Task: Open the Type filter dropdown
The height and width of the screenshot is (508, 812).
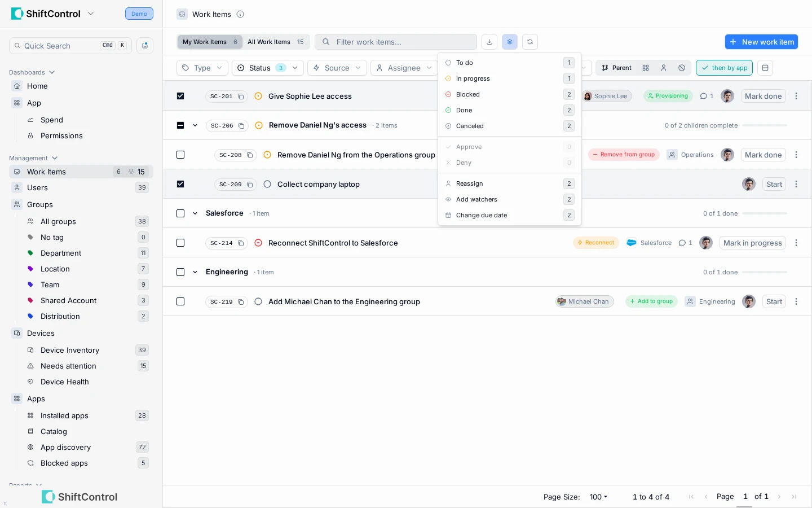Action: 202,68
